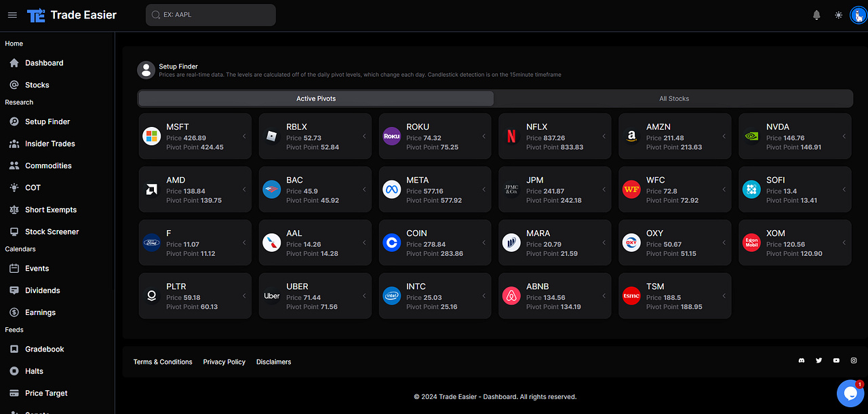Image resolution: width=868 pixels, height=414 pixels.
Task: Click the XOM pivot point 120.90
Action: (811, 254)
